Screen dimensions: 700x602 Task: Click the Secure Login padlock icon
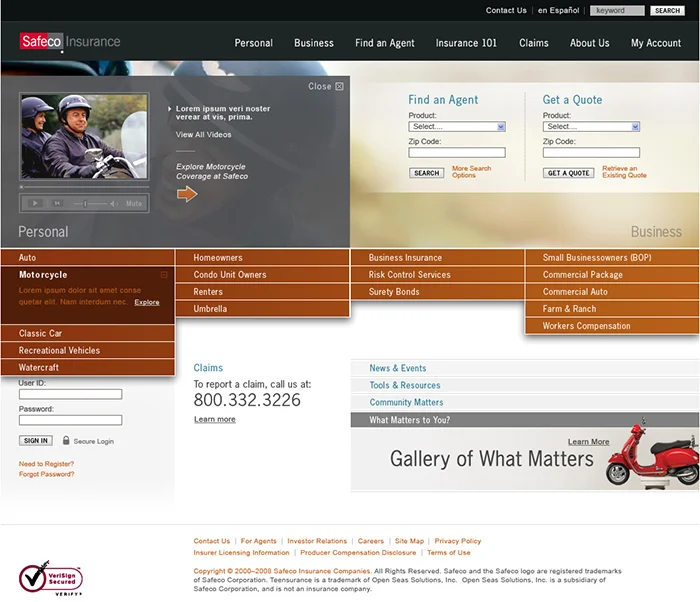[x=66, y=440]
